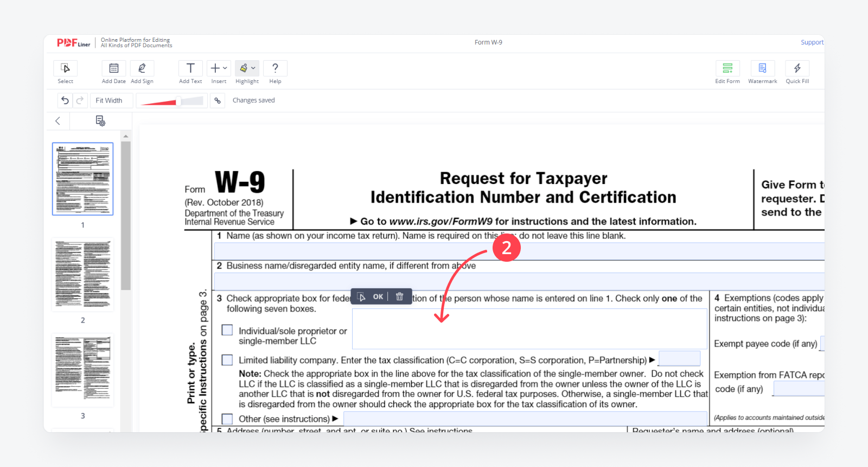868x467 pixels.
Task: Click the FATCA exemption code field
Action: click(x=799, y=388)
